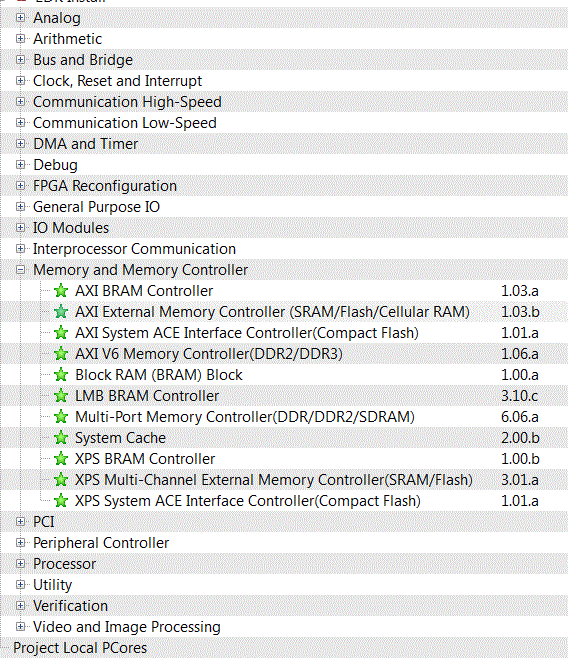The image size is (568, 665).
Task: Select Multi-Port Memory Controller(DDR/DDR2/SDRAM)
Action: coord(245,417)
